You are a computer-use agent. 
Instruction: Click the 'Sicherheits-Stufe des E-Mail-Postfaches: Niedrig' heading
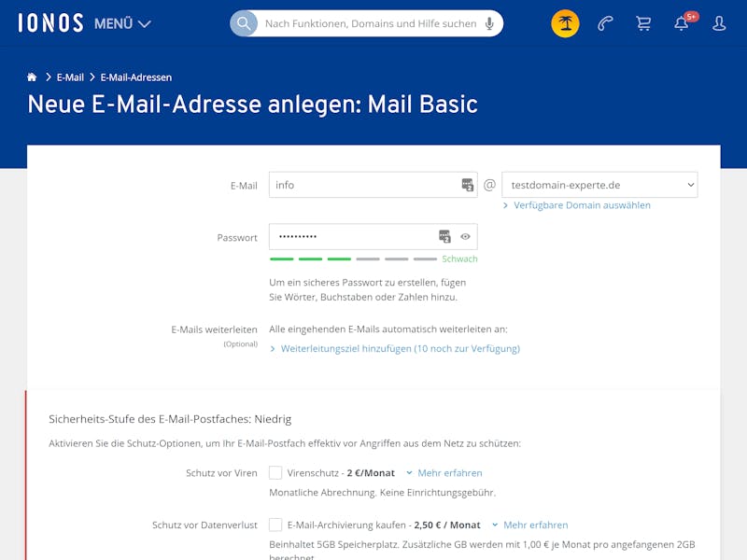[170, 419]
